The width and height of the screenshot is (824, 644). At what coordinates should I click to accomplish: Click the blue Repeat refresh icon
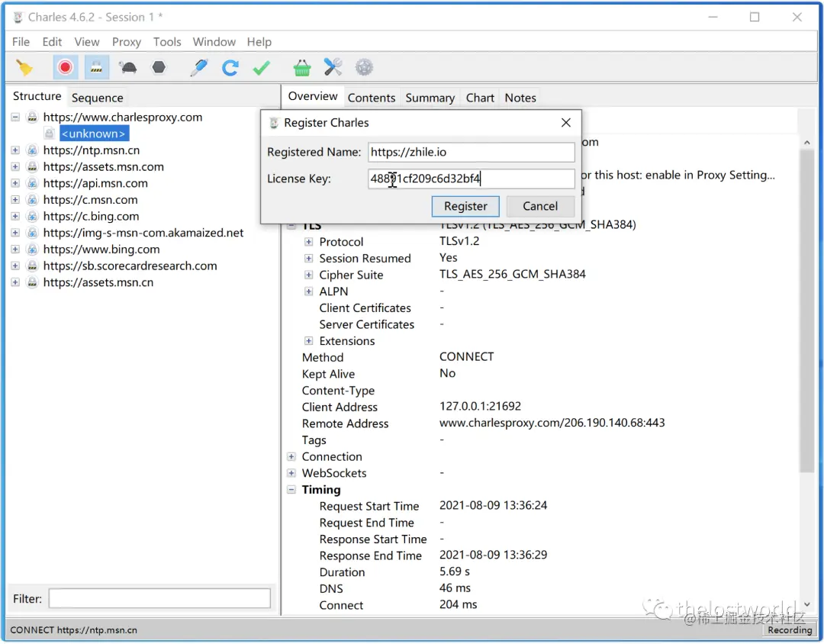pyautogui.click(x=230, y=67)
